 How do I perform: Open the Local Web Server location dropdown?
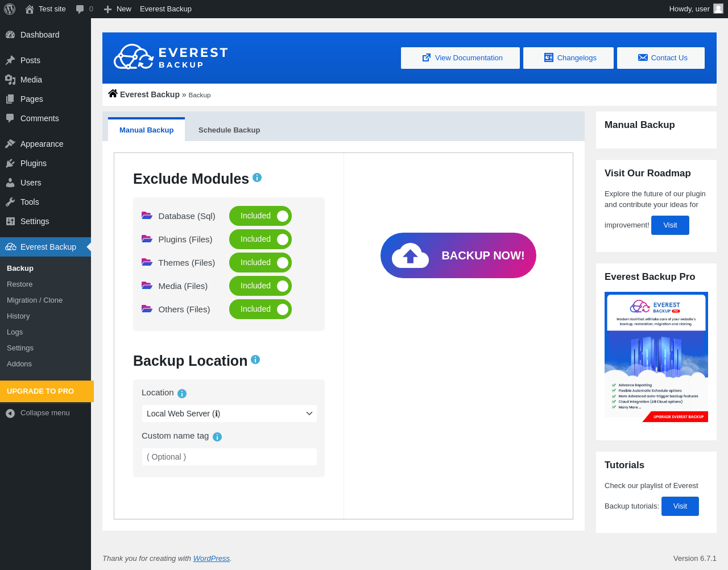pyautogui.click(x=229, y=414)
